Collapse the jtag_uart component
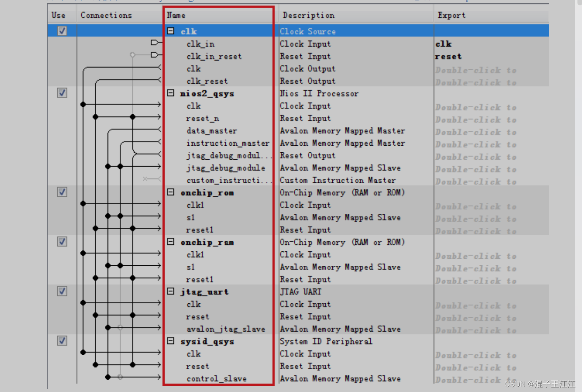Image resolution: width=582 pixels, height=392 pixels. coord(170,291)
